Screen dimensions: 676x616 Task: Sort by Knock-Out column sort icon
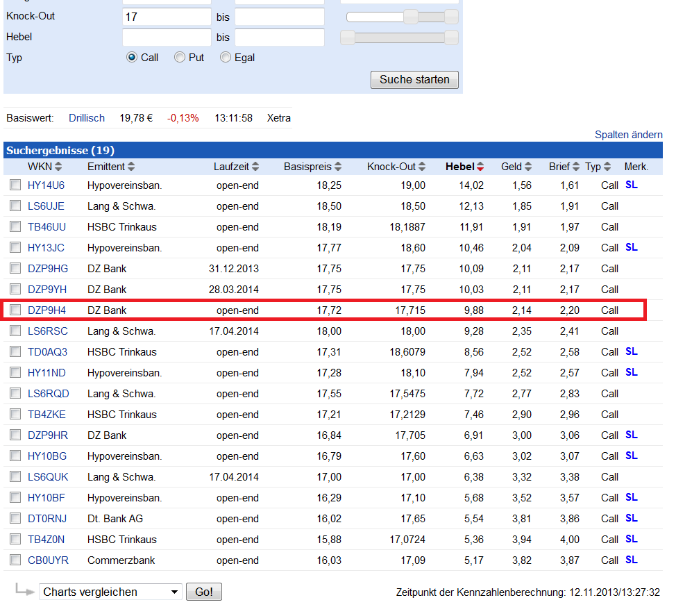[422, 167]
